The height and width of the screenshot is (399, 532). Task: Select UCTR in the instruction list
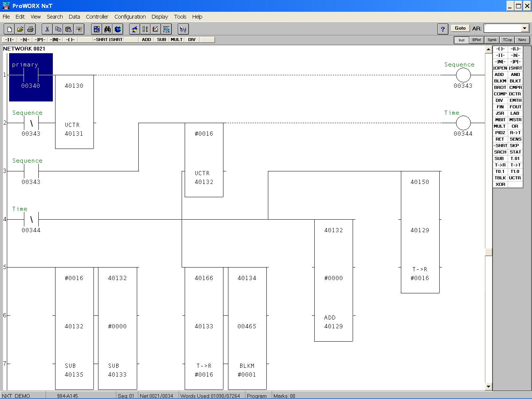click(x=515, y=178)
